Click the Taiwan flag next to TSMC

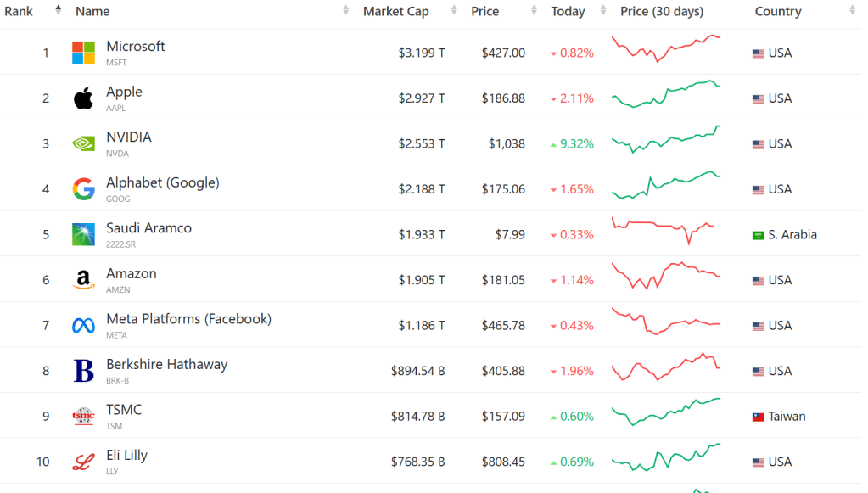[x=759, y=417]
